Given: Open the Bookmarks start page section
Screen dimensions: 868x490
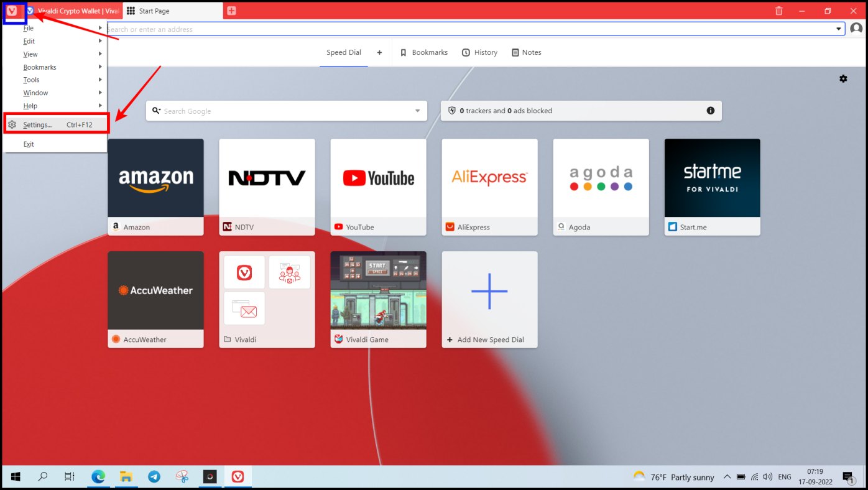Looking at the screenshot, I should tap(423, 52).
